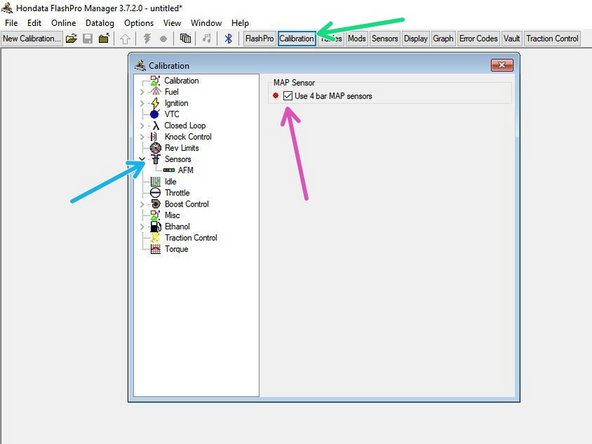Select the red dot beside MAP checkbox
The image size is (592, 444).
tap(276, 96)
